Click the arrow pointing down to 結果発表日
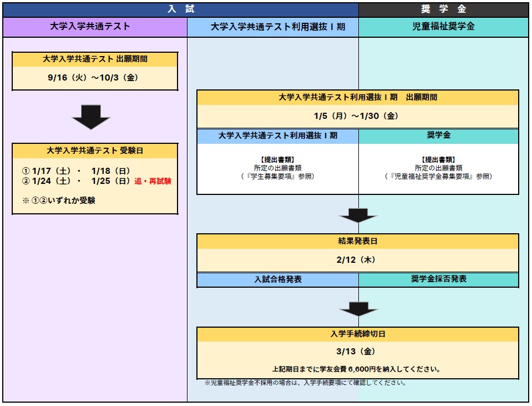 pos(358,214)
